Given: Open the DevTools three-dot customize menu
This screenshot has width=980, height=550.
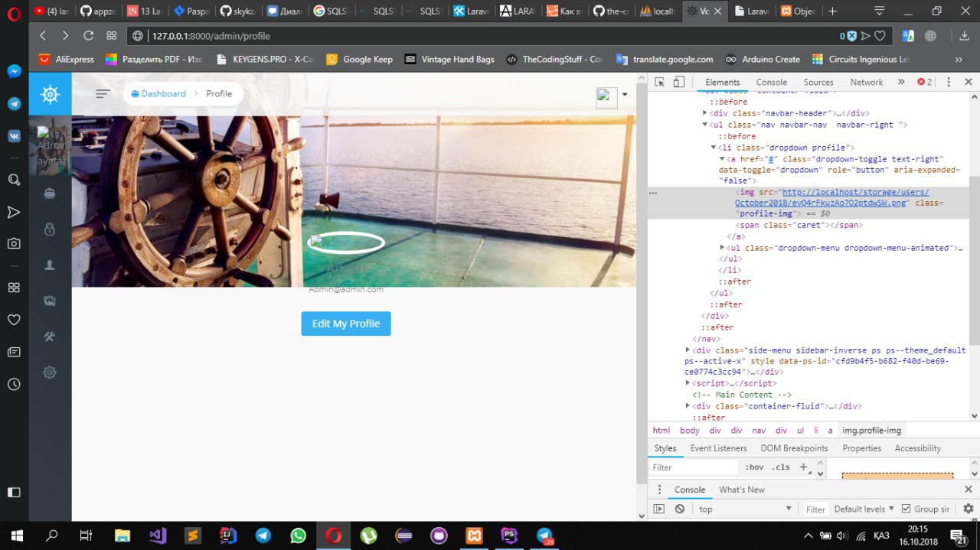Looking at the screenshot, I should [x=949, y=82].
